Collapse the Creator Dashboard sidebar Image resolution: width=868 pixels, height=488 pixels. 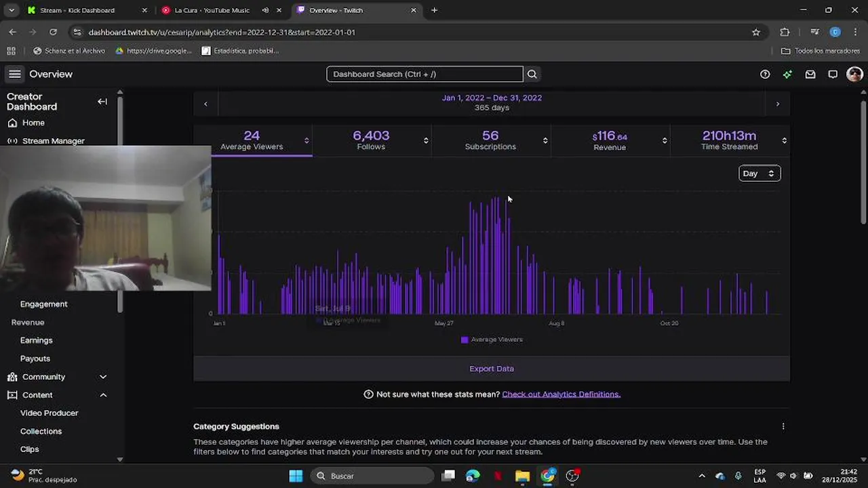pos(102,102)
